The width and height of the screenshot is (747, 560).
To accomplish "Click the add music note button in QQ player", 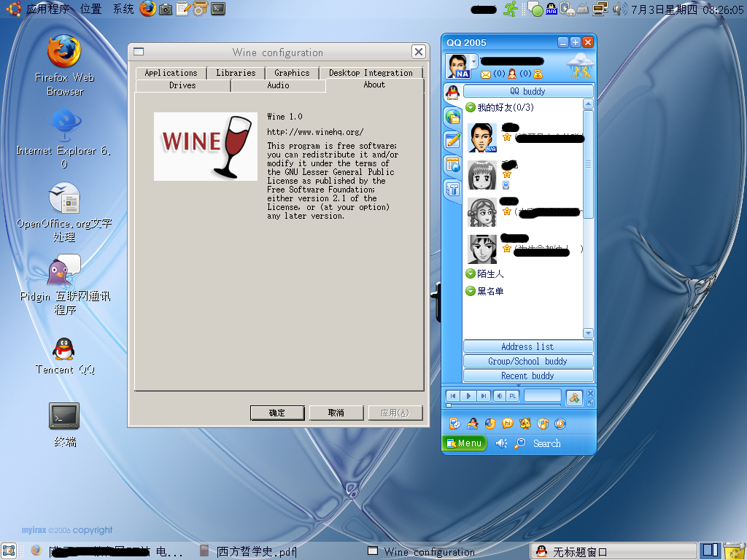I will (x=574, y=397).
